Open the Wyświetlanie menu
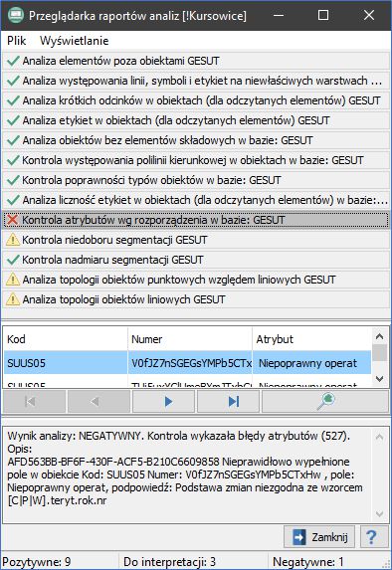 74,41
